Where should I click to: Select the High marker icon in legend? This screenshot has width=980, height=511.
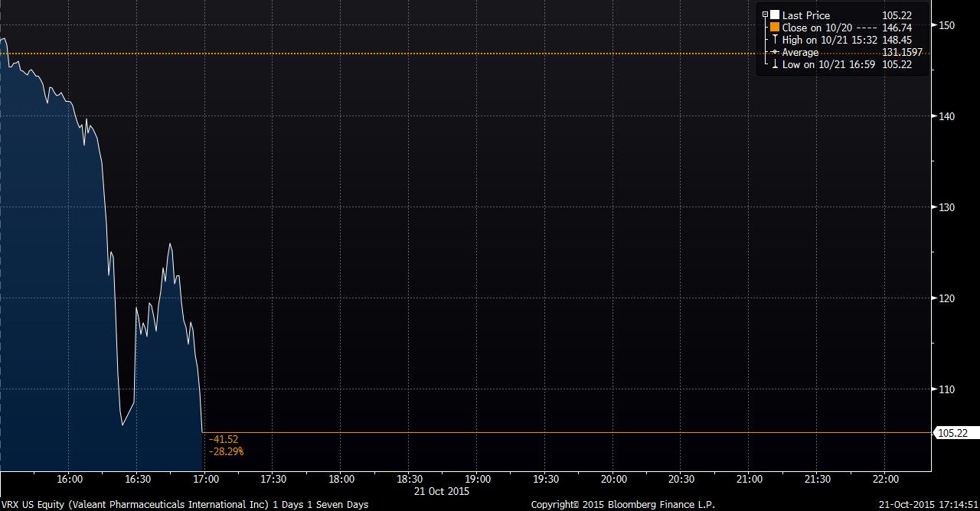(x=775, y=40)
